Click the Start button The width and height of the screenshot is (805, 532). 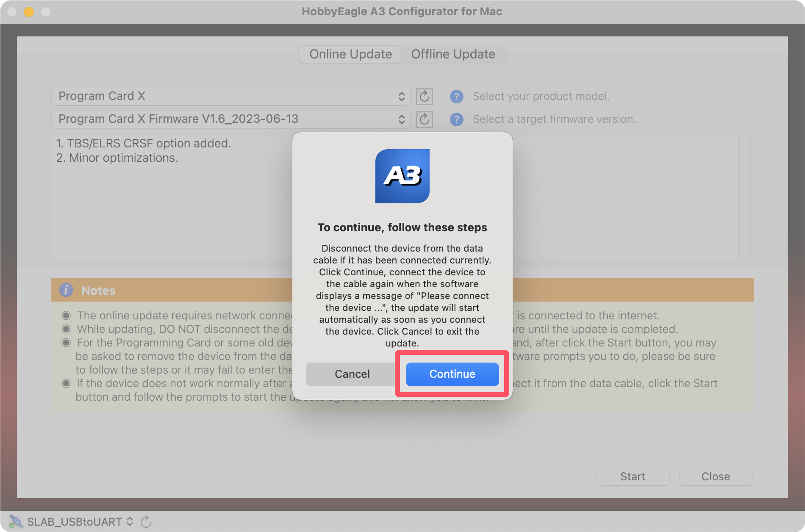coord(633,477)
